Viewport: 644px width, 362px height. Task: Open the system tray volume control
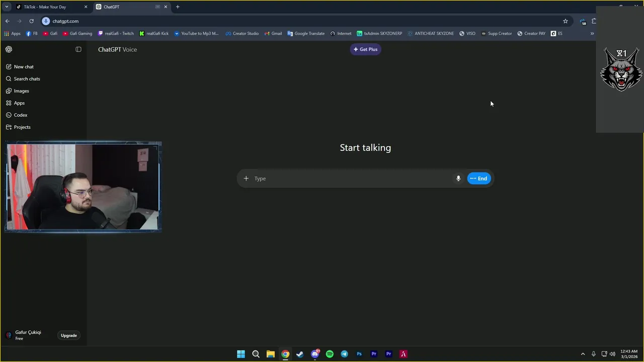coord(613,354)
